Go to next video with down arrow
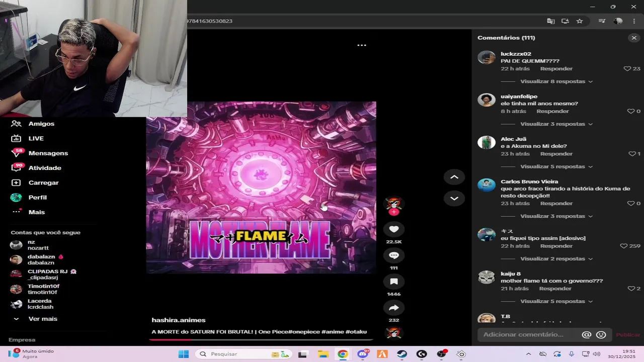Image resolution: width=644 pixels, height=362 pixels. pos(454,198)
